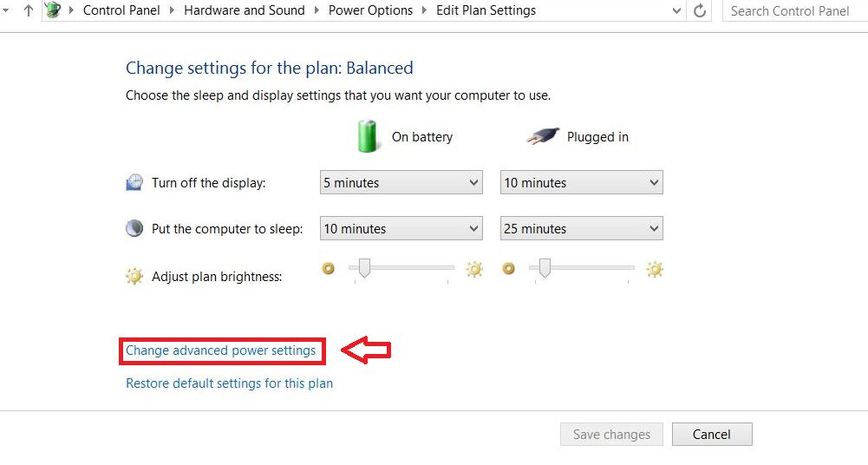Open Plugged in sleep dropdown showing 25 minutes

581,229
